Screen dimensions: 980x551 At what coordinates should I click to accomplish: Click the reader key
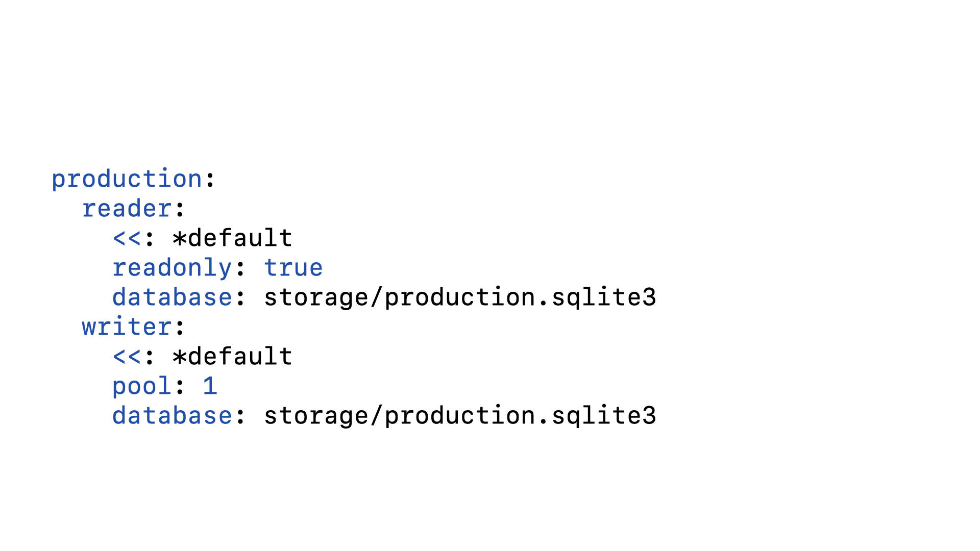pyautogui.click(x=127, y=209)
